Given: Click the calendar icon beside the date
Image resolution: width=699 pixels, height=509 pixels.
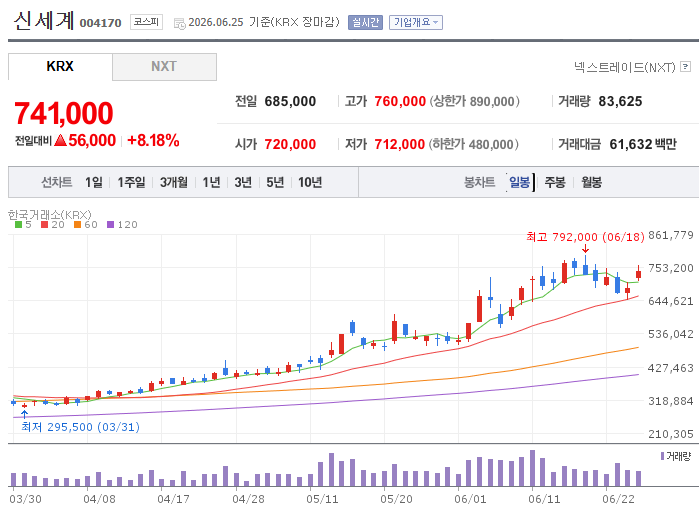Looking at the screenshot, I should [180, 23].
